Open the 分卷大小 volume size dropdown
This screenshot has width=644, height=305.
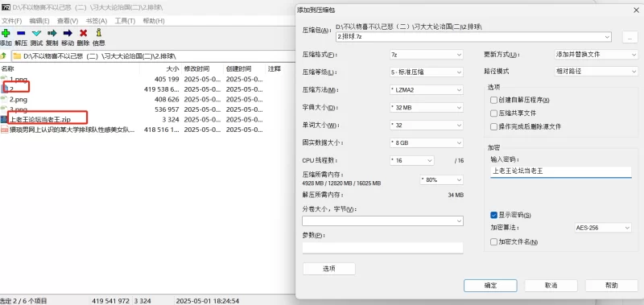383,221
